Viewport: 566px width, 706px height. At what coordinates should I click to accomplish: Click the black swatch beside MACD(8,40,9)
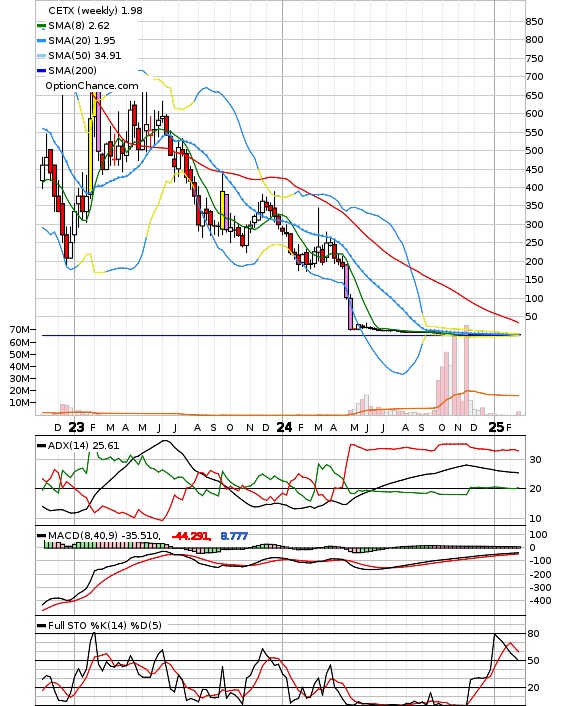coord(41,536)
